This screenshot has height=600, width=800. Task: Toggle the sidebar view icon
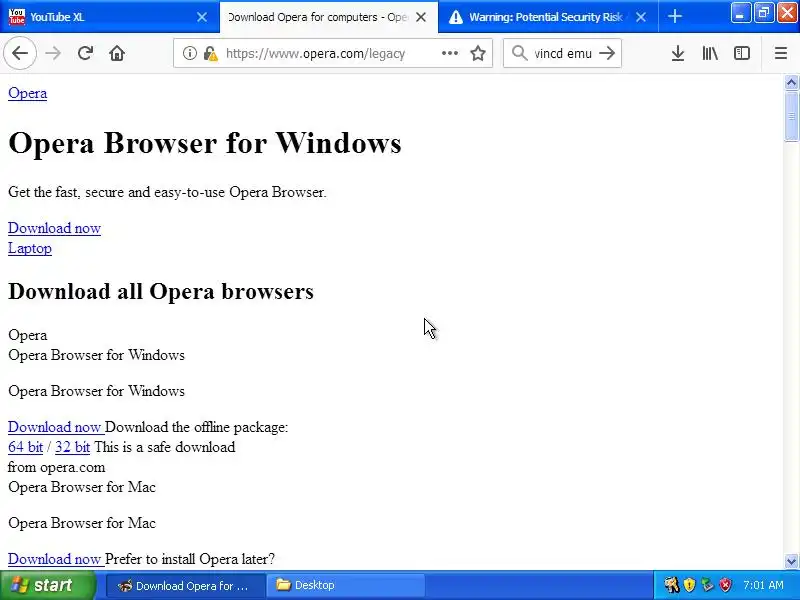pyautogui.click(x=741, y=53)
